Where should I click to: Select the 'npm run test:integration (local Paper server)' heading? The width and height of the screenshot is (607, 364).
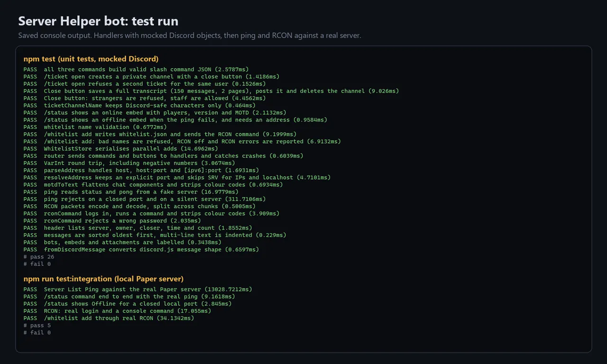coord(103,279)
